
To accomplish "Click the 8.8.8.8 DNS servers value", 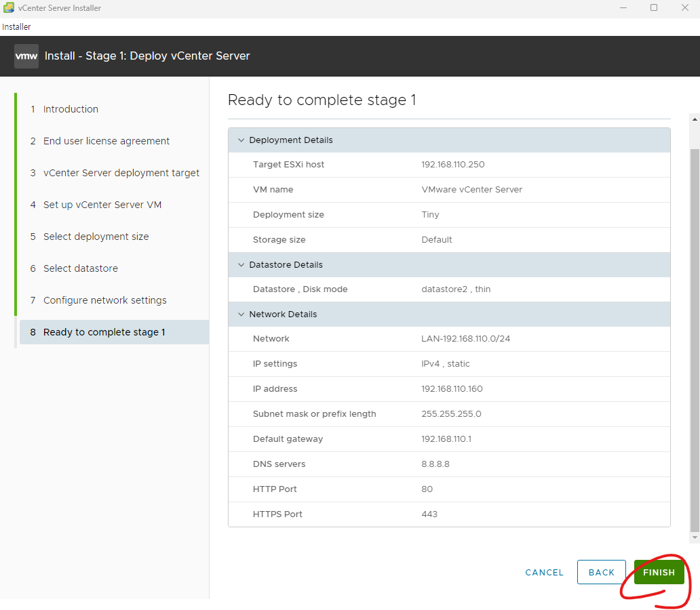I will pos(435,464).
